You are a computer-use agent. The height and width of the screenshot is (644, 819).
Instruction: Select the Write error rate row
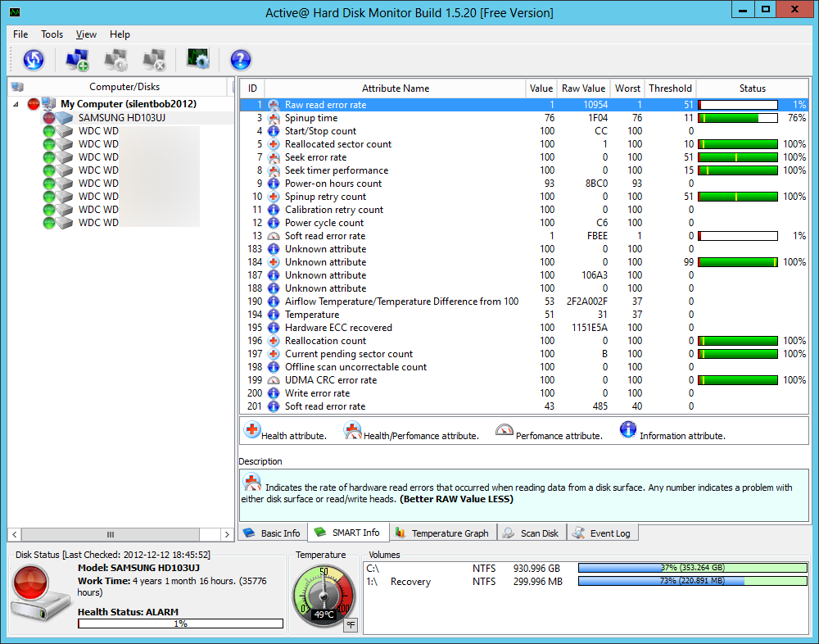click(524, 393)
